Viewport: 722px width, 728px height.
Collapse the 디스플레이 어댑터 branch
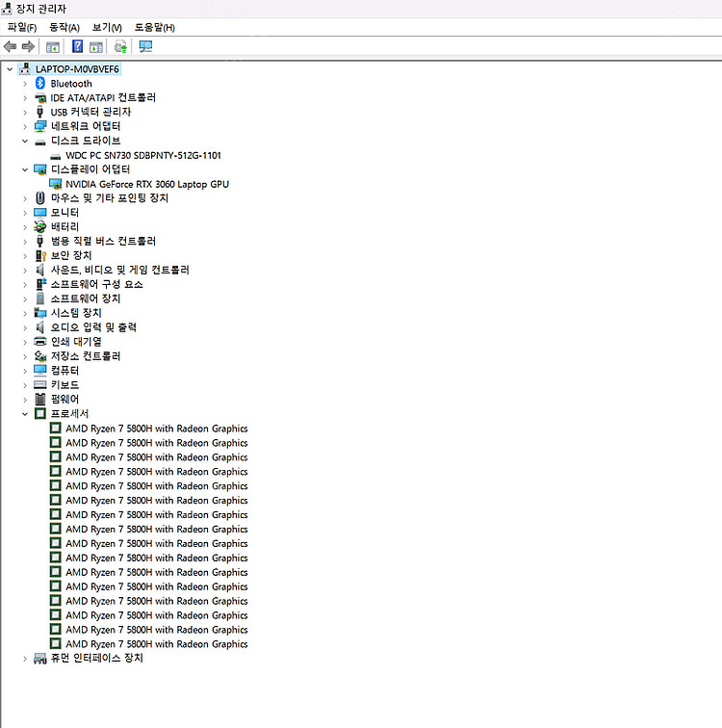25,169
